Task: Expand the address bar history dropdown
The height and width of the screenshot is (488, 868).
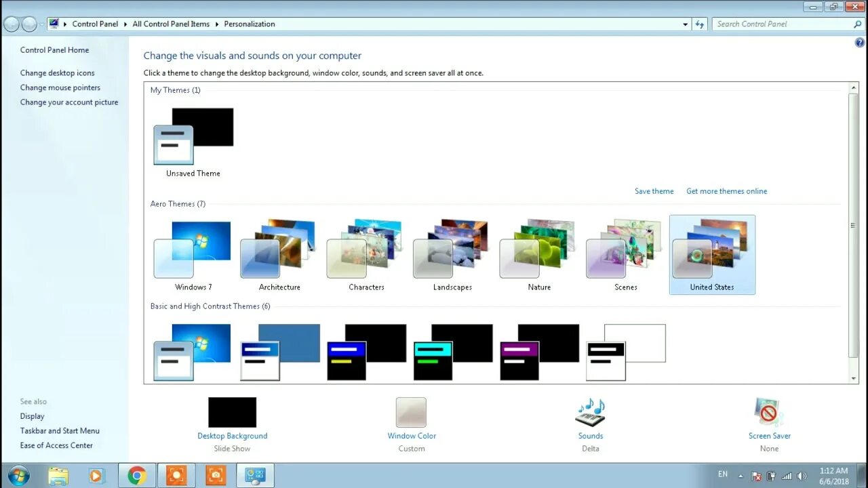Action: 685,24
